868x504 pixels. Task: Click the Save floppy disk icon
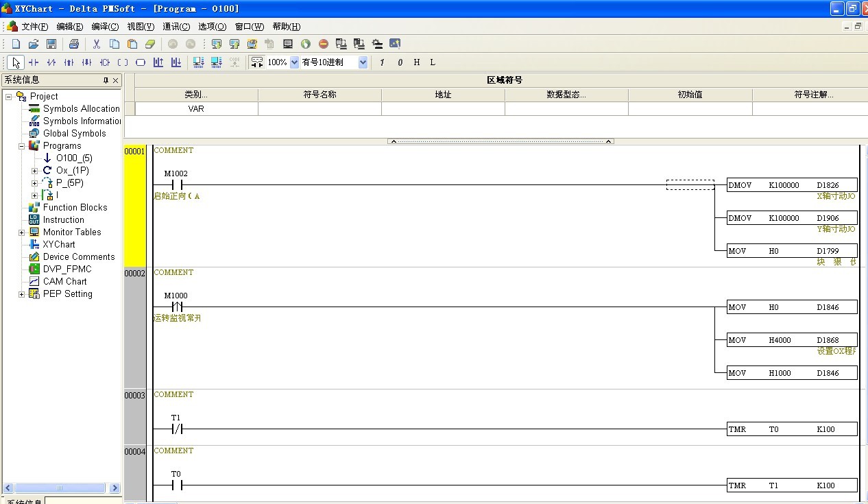point(51,44)
